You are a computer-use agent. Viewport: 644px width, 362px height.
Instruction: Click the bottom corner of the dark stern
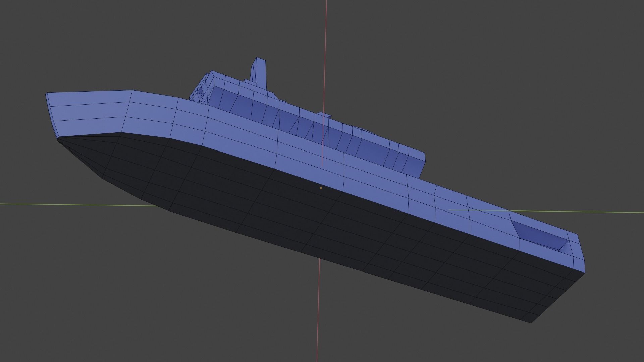(531, 322)
